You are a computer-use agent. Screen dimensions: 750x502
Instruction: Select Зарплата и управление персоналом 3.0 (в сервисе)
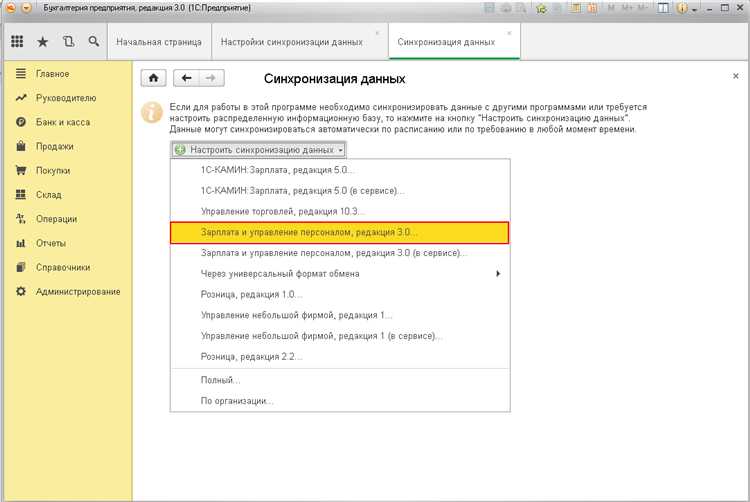340,253
